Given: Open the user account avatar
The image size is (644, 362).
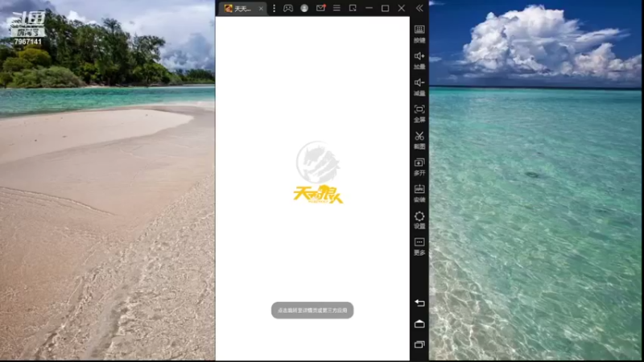Looking at the screenshot, I should [304, 8].
